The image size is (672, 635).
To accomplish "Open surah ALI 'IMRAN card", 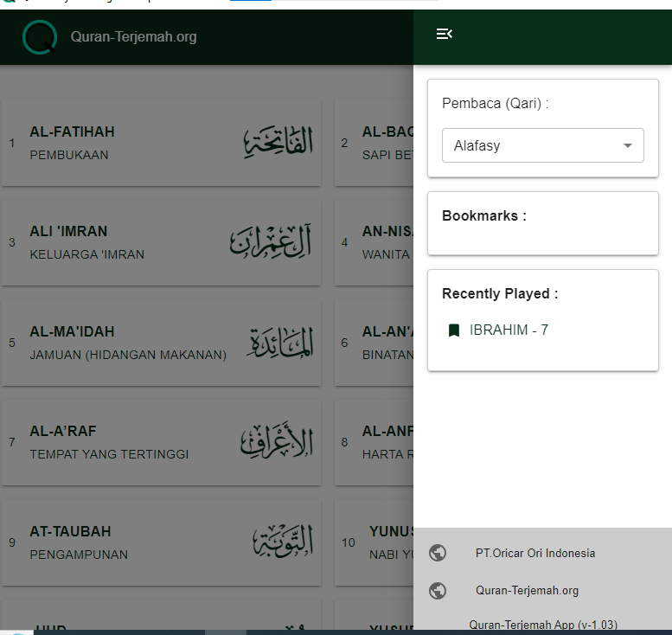I will [x=161, y=243].
